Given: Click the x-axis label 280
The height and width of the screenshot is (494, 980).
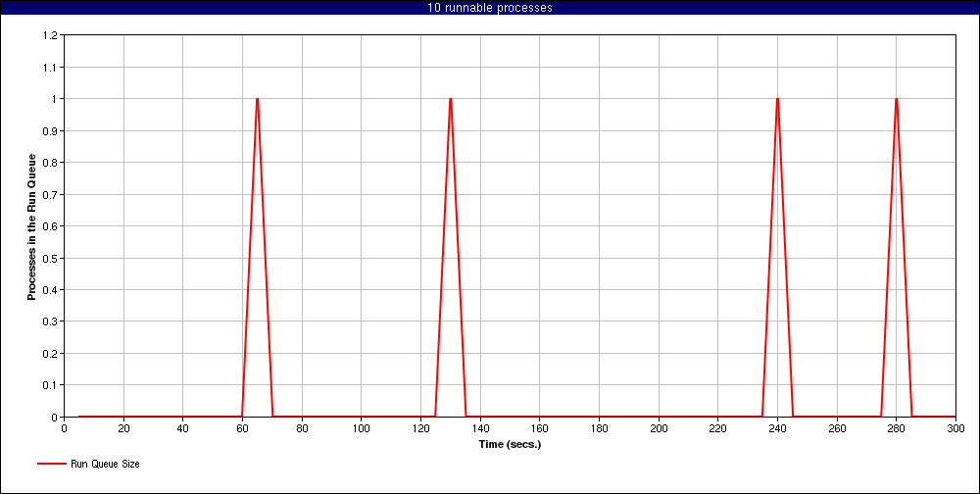Looking at the screenshot, I should [897, 428].
